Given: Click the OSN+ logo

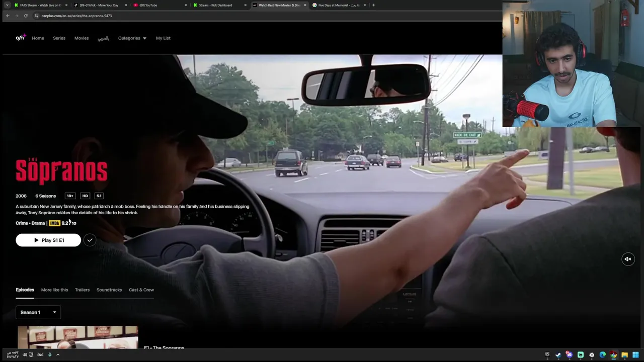Looking at the screenshot, I should (x=20, y=38).
